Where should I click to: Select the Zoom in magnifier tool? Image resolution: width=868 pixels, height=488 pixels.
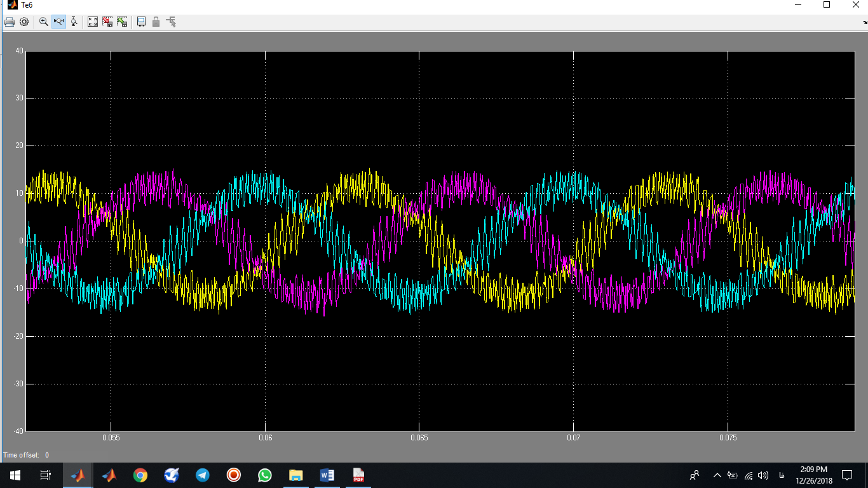click(44, 22)
